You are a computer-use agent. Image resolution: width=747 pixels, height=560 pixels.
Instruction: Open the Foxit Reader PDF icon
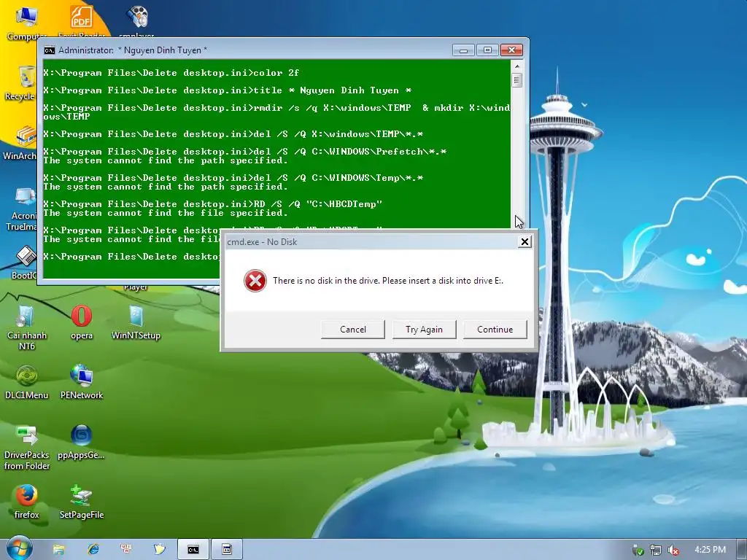coord(82,22)
